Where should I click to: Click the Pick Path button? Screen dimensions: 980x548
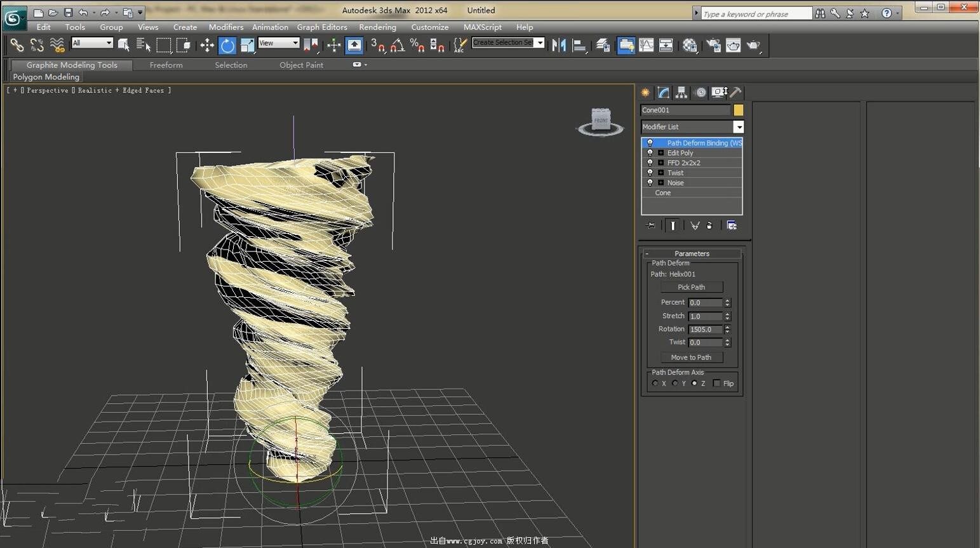(692, 287)
